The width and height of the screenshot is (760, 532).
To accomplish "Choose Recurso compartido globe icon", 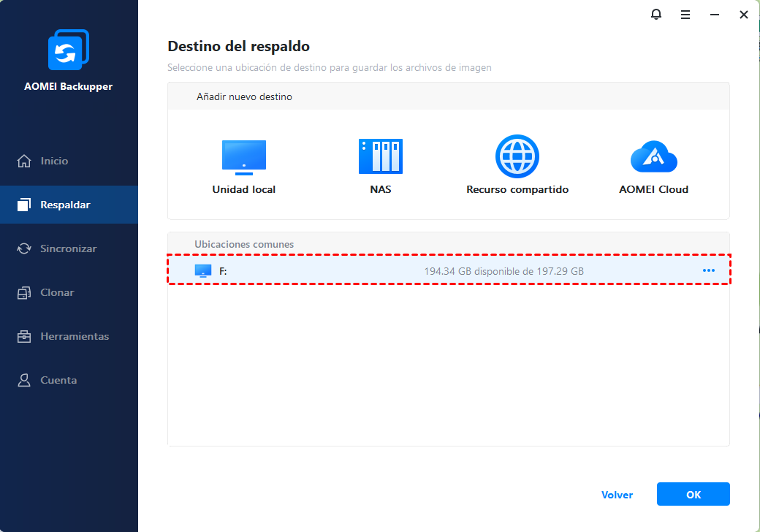I will (x=517, y=156).
